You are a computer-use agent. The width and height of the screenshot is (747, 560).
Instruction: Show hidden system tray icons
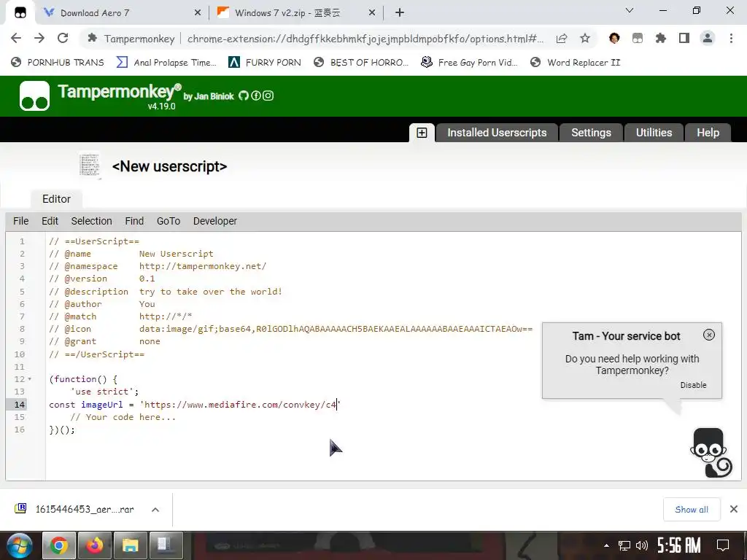[x=606, y=545]
